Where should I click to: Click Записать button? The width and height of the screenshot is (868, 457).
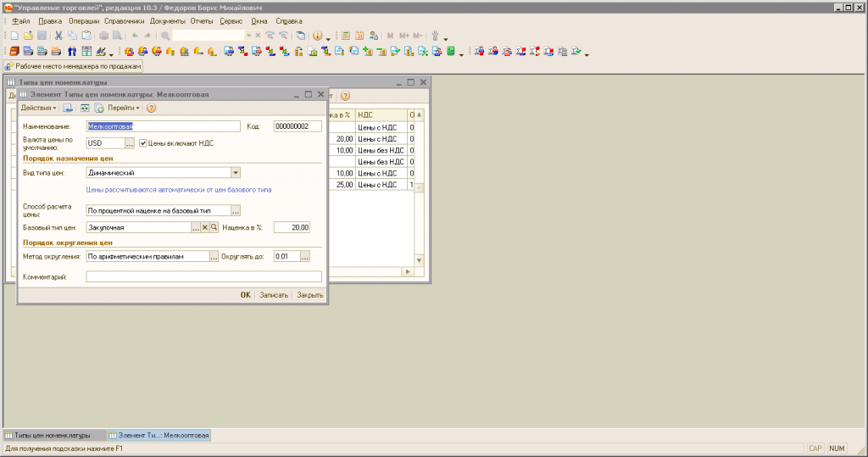pyautogui.click(x=274, y=295)
